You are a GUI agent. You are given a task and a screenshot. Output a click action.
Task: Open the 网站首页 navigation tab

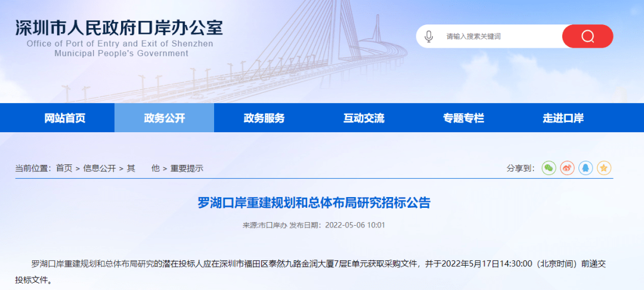[x=65, y=118]
